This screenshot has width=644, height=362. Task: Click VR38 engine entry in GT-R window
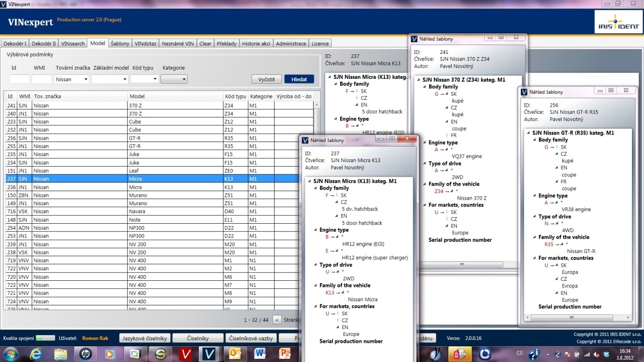576,209
